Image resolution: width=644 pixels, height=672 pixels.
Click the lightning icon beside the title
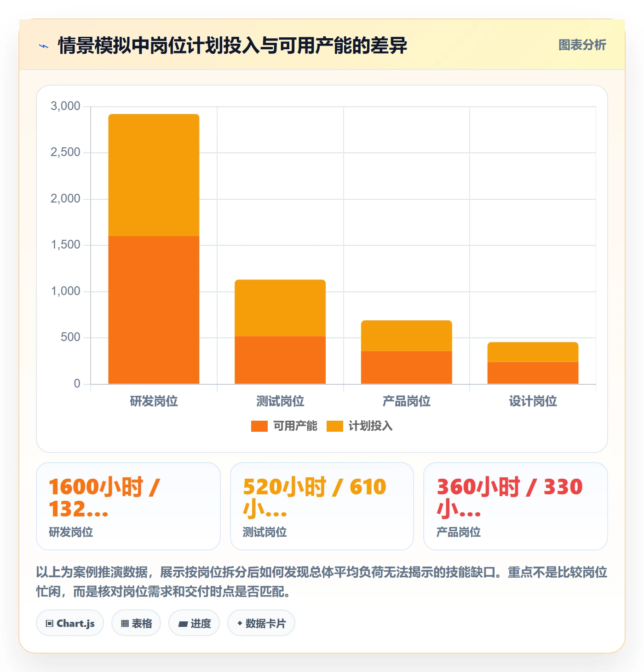44,46
